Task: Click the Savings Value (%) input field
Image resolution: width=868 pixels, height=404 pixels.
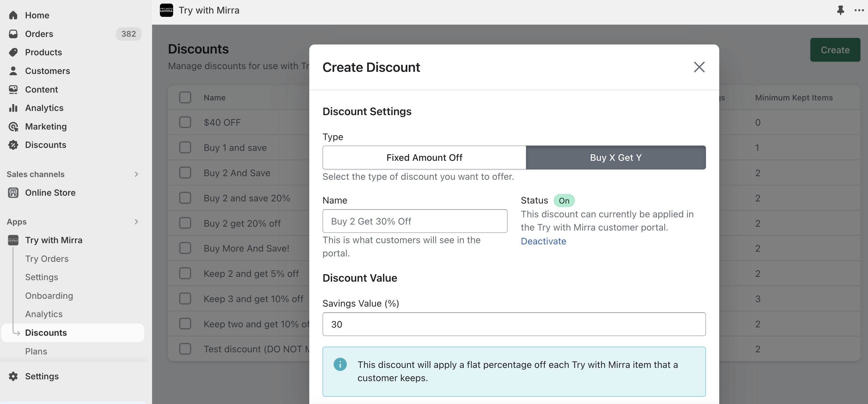Action: pyautogui.click(x=514, y=324)
